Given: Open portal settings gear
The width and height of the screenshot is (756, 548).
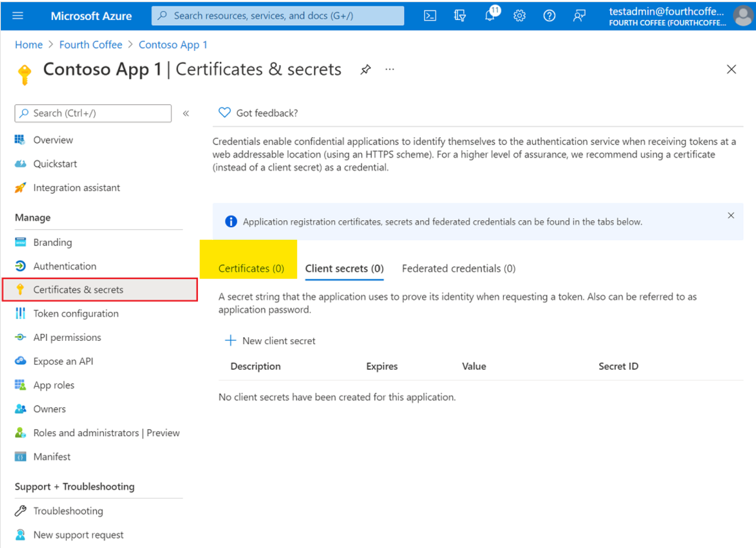Looking at the screenshot, I should click(520, 16).
